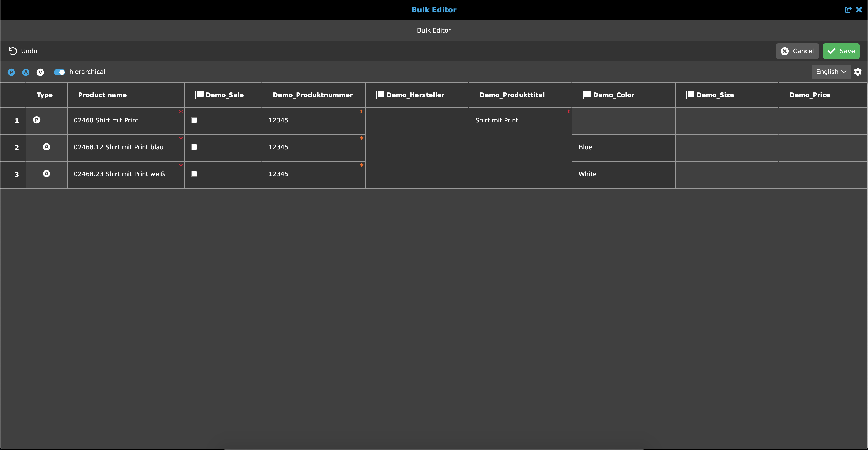Open the English language dropdown
Screen dimensions: 868x450
(x=831, y=72)
